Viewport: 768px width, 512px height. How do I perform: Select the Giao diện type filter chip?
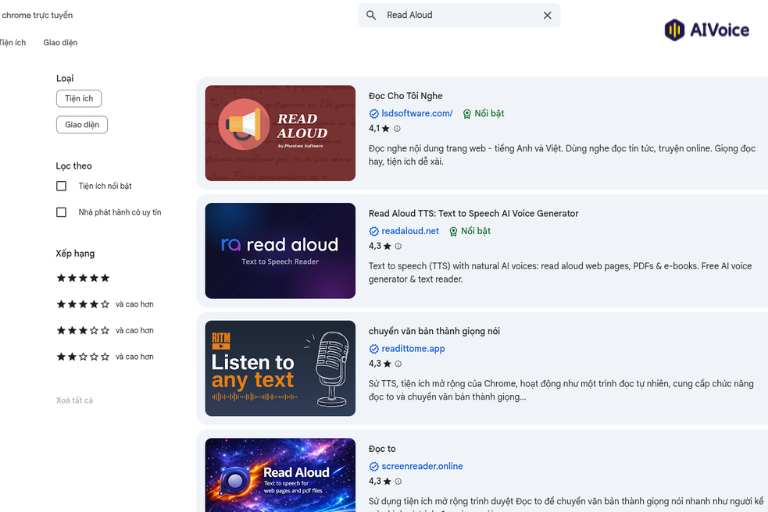(82, 124)
